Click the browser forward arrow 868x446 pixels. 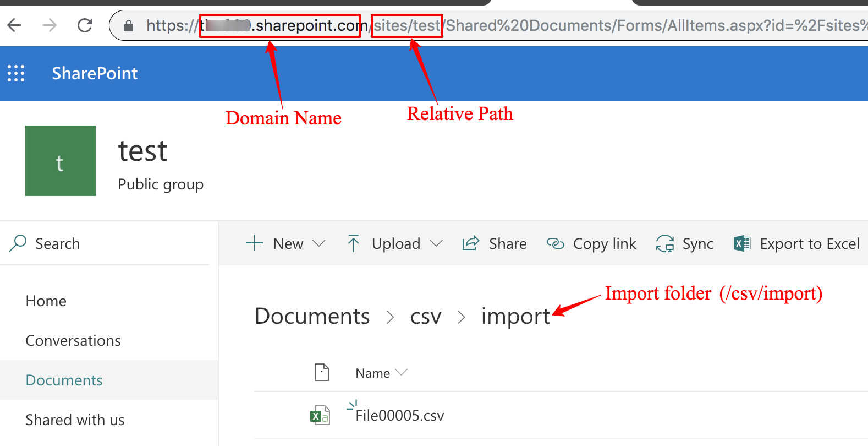(50, 25)
